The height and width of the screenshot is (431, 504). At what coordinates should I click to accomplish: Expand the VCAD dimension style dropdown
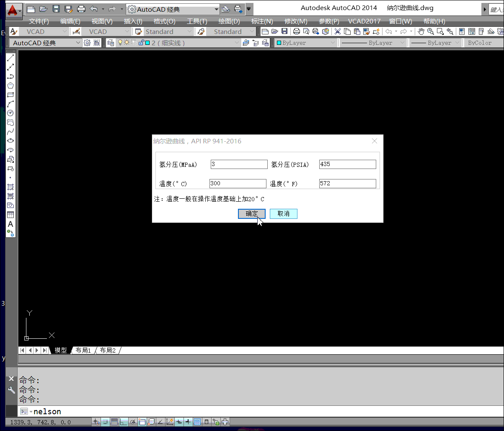(127, 31)
